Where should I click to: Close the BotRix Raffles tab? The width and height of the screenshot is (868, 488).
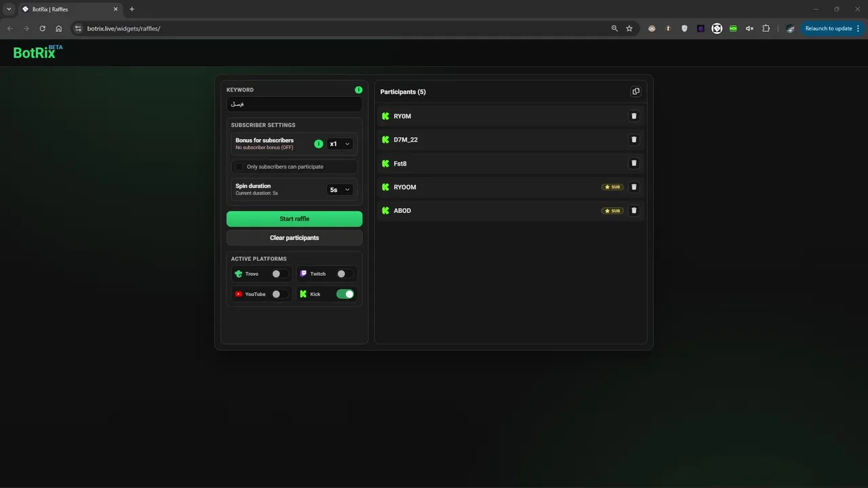[115, 9]
